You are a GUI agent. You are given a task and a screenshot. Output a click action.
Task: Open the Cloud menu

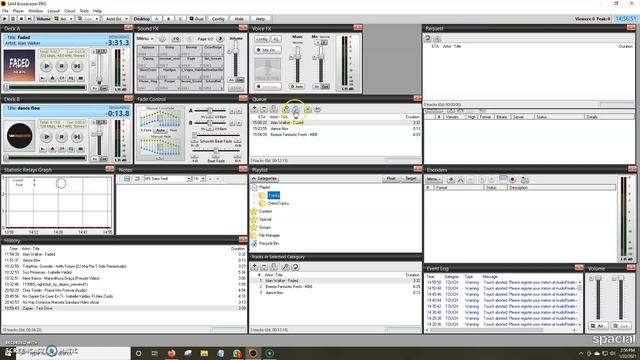[x=69, y=11]
